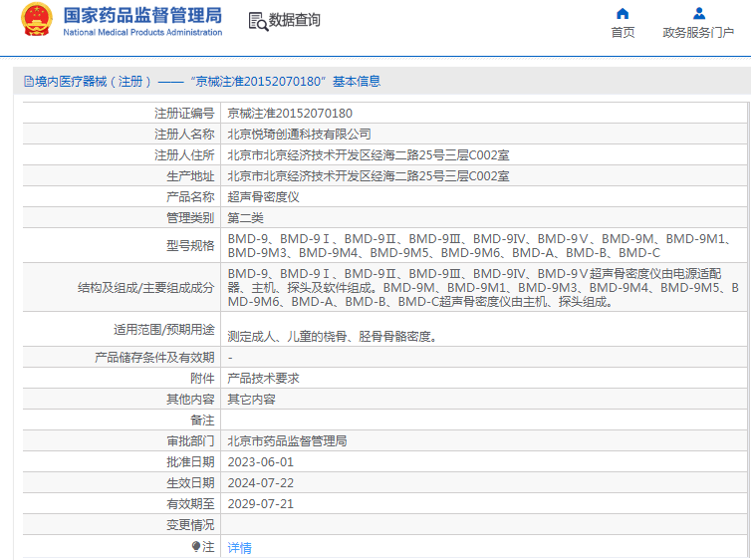Click the 政务服务门户 person icon

(x=699, y=13)
